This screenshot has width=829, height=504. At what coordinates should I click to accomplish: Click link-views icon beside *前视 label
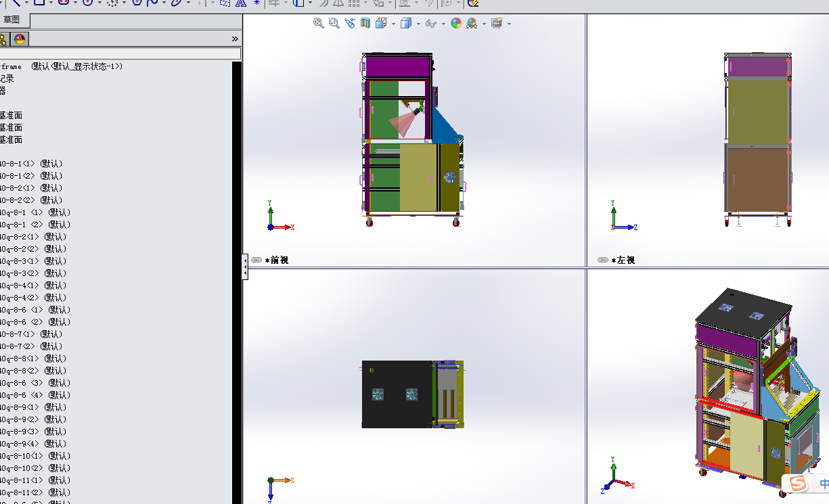[x=256, y=260]
